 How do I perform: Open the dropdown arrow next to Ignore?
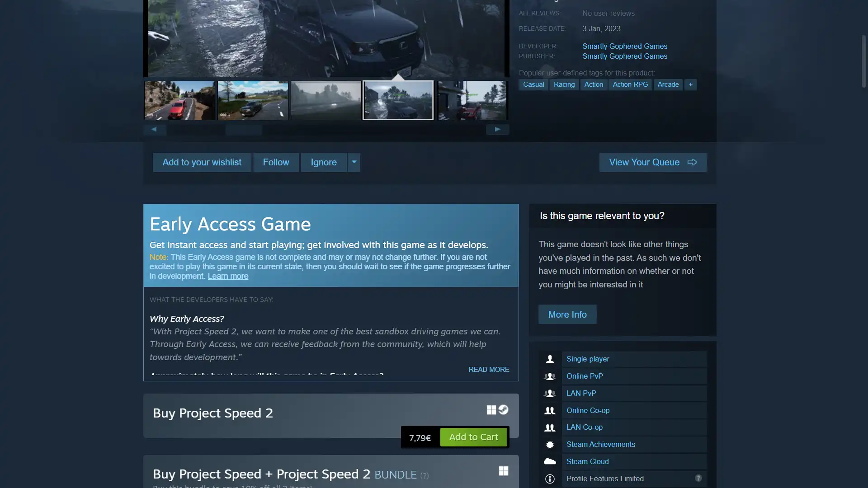pos(354,162)
